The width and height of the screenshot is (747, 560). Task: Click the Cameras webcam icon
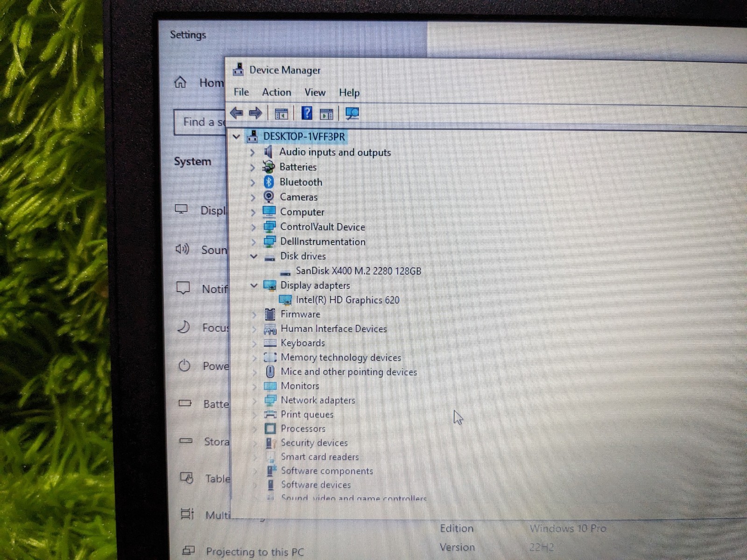[x=269, y=196]
